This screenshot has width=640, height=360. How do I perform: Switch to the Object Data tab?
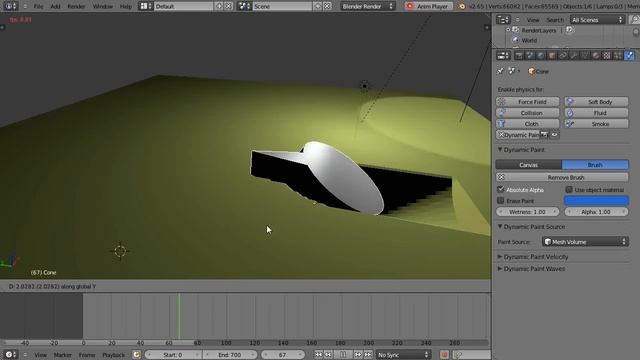click(x=585, y=55)
